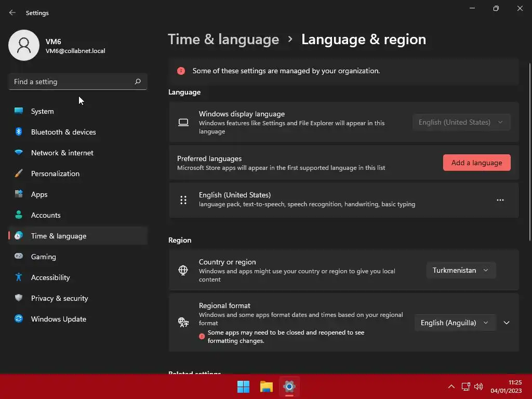Click the Network wifi icon

19,152
